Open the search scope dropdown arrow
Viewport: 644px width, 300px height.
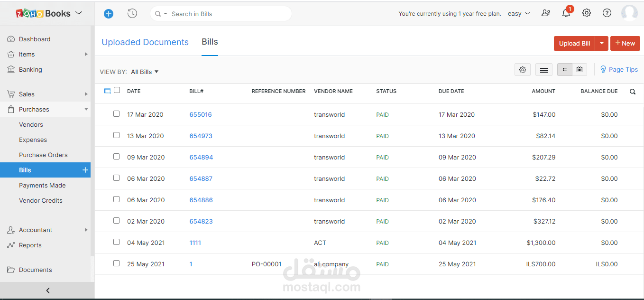click(x=166, y=14)
